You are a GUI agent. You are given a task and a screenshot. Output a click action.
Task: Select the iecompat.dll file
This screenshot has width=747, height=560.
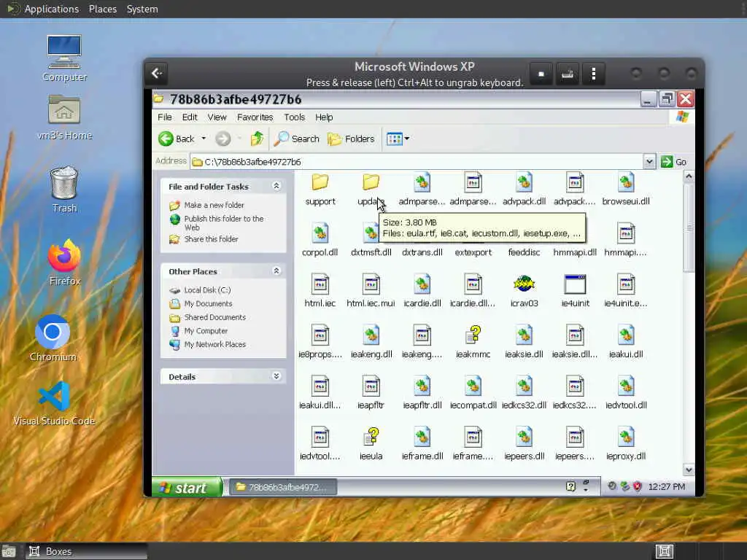[x=473, y=393]
